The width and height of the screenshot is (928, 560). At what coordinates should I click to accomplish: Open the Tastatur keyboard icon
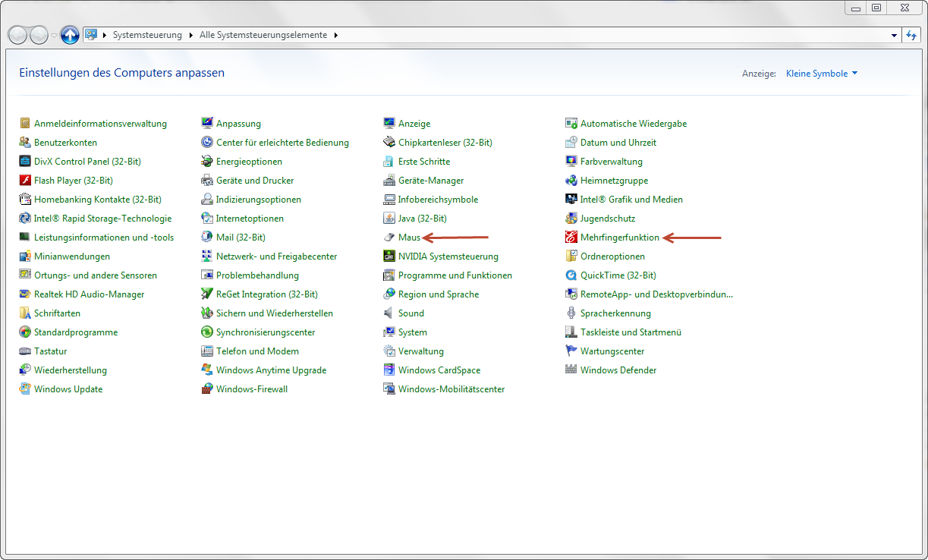click(x=25, y=351)
